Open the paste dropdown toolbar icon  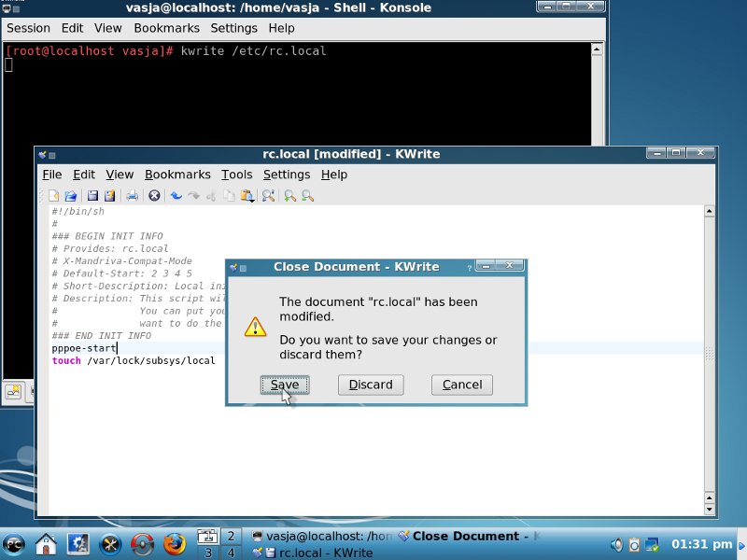click(247, 196)
